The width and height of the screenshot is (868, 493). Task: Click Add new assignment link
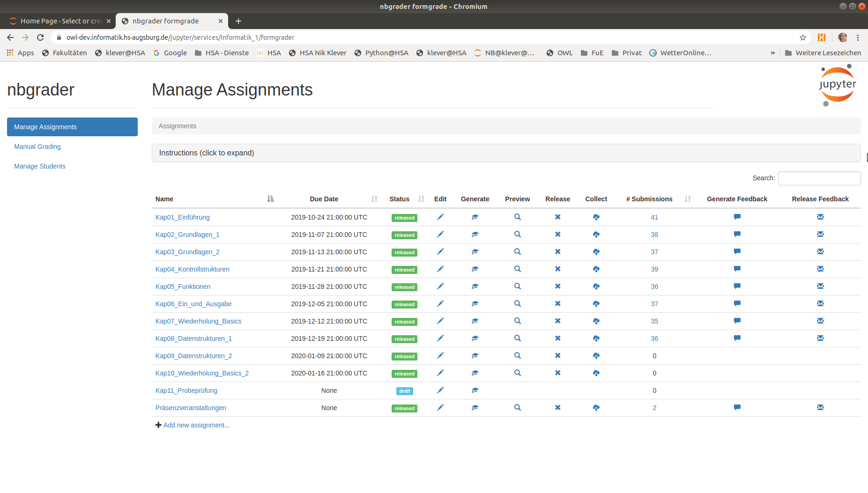[x=196, y=425]
